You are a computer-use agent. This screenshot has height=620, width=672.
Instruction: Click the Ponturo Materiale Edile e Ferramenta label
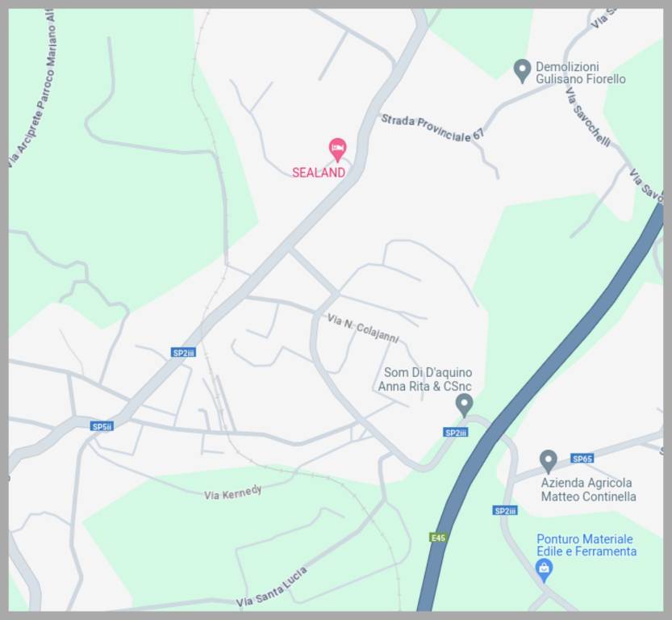(586, 545)
